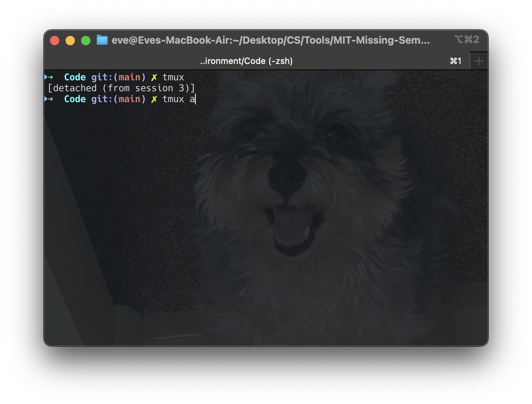The height and width of the screenshot is (404, 532).
Task: Place cursor at end of 'tmux a'
Action: pos(195,99)
